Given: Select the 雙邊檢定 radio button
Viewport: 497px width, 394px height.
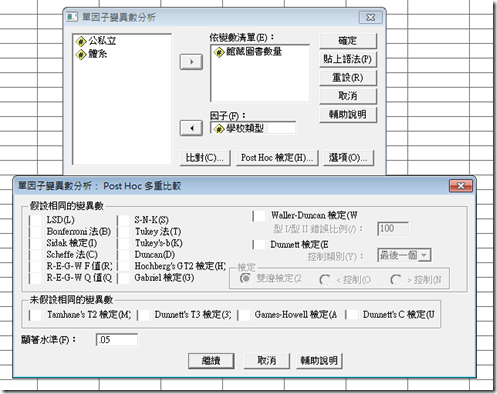Looking at the screenshot, I should tap(245, 278).
